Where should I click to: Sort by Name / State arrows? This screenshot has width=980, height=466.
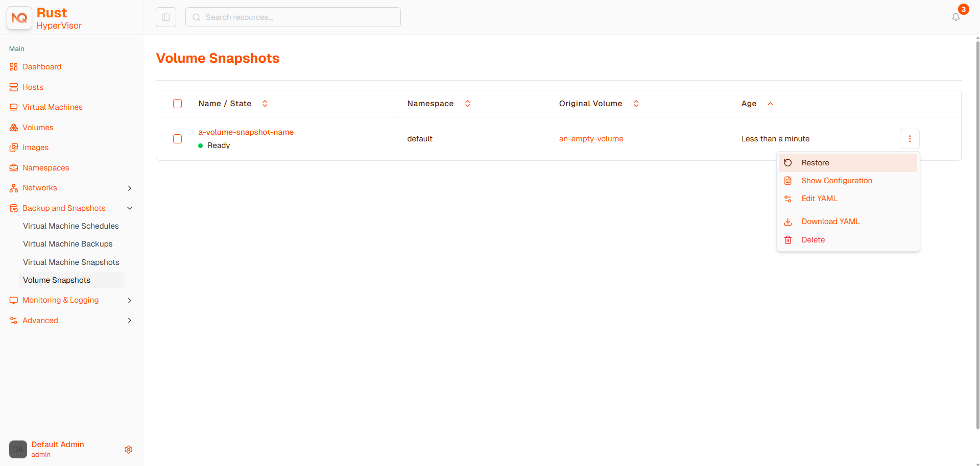[265, 104]
